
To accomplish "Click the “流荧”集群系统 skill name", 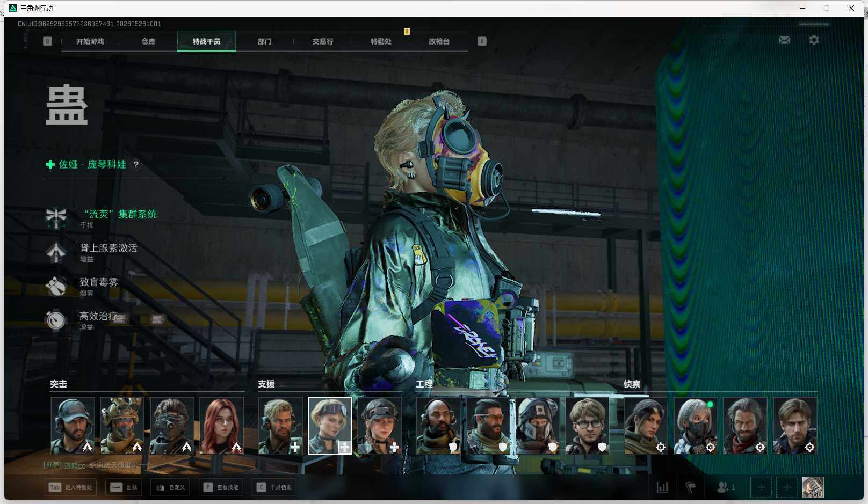I will [x=120, y=214].
